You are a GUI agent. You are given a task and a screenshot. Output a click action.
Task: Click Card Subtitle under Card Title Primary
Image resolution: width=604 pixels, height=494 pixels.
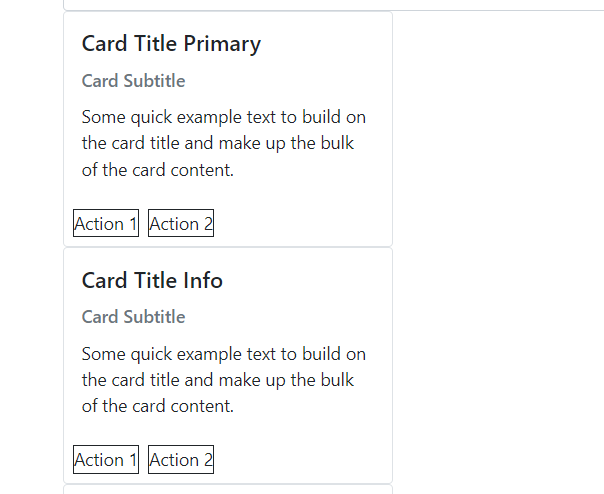(x=133, y=81)
